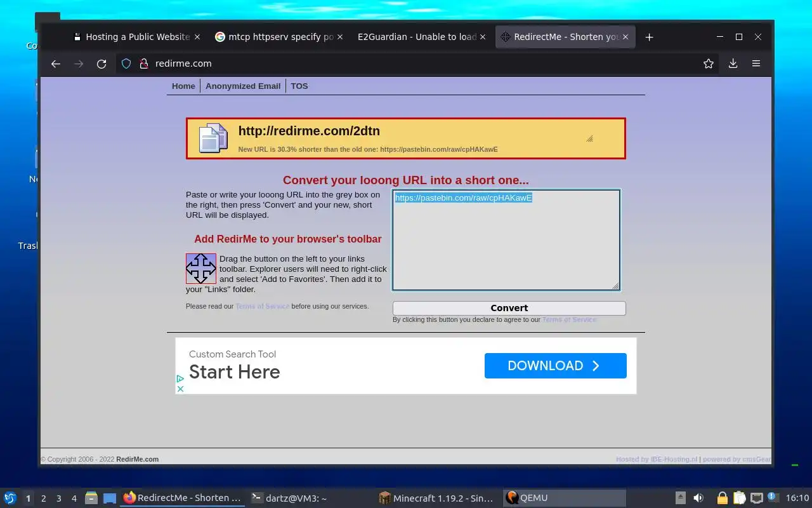Open Terms of Service link beside 'Please read our'

click(263, 306)
